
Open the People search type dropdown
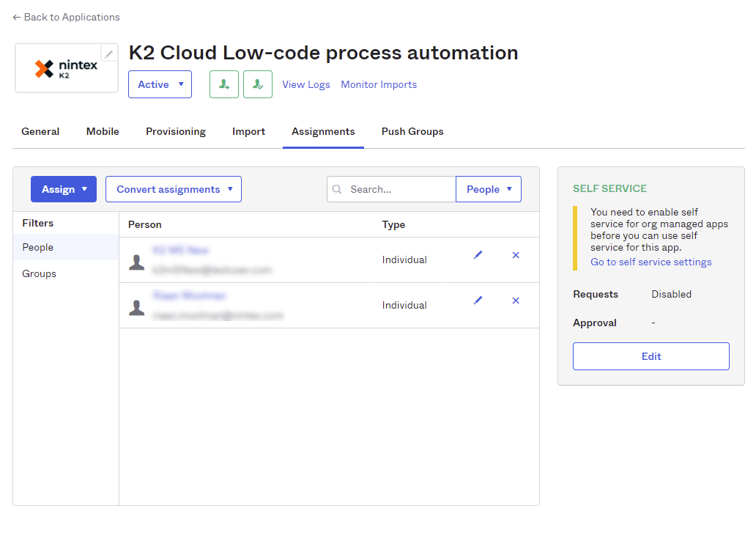(488, 189)
